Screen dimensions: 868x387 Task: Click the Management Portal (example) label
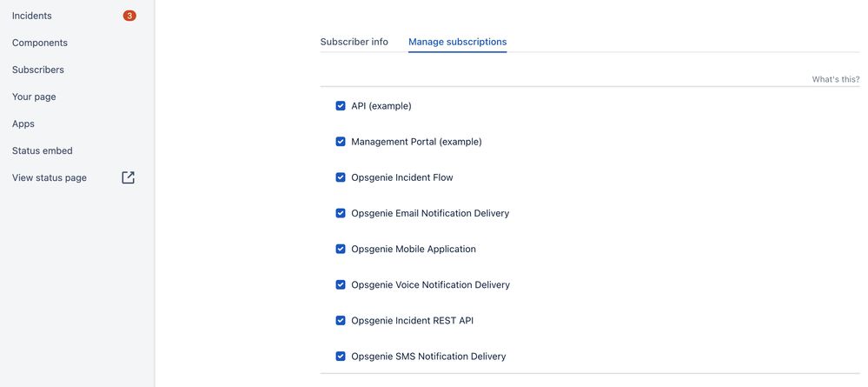pyautogui.click(x=416, y=142)
